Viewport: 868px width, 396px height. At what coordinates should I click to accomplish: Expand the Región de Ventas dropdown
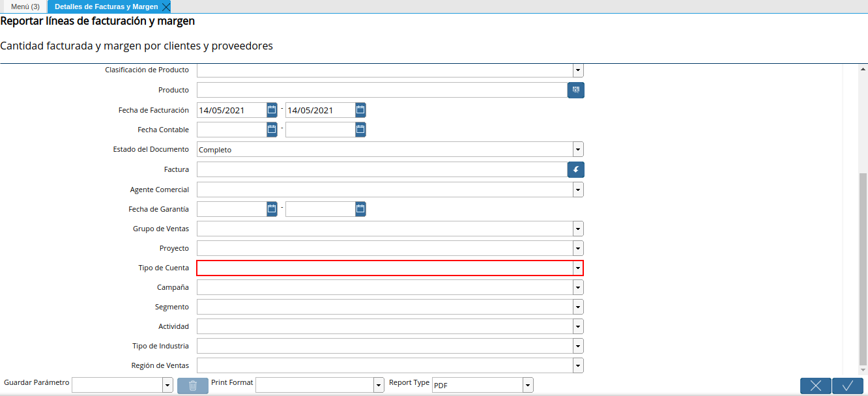click(578, 365)
